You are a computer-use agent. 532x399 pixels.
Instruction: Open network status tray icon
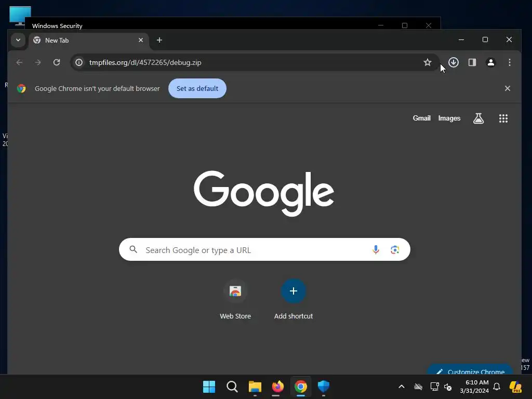click(435, 387)
